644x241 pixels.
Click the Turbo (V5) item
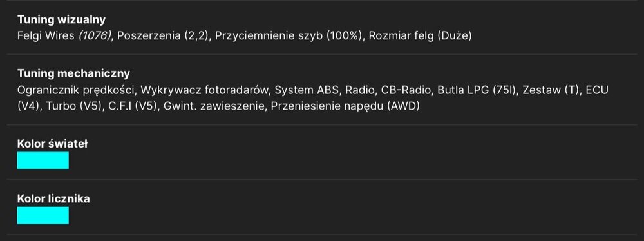click(x=74, y=106)
